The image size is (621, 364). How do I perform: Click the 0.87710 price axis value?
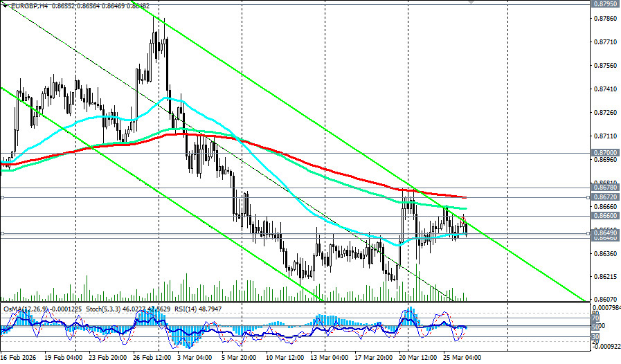tap(605, 42)
